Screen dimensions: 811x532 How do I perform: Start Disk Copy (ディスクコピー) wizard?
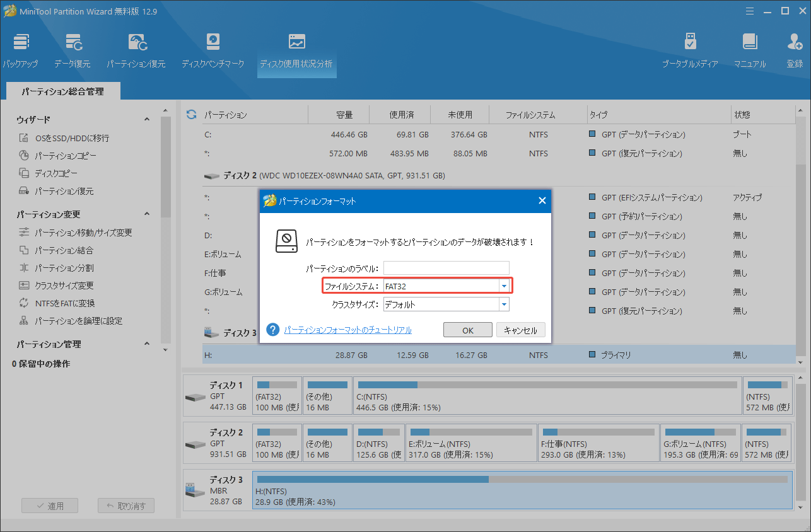point(48,173)
